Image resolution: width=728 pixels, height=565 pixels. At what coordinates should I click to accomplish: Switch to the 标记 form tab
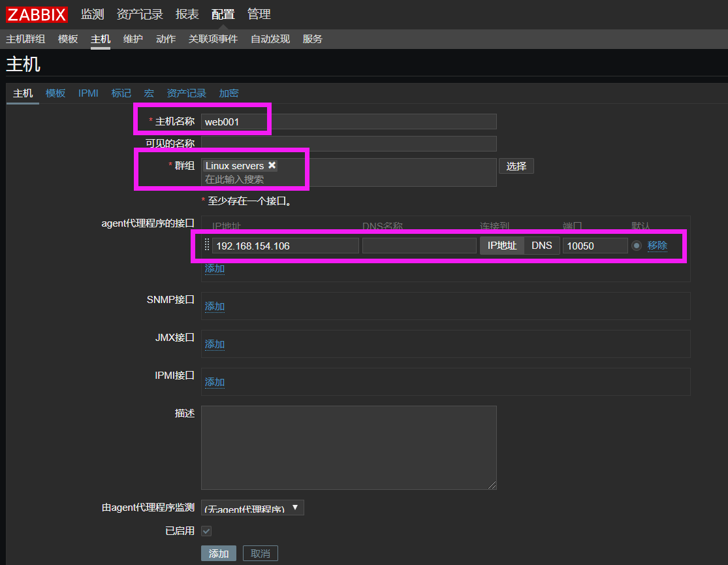121,93
